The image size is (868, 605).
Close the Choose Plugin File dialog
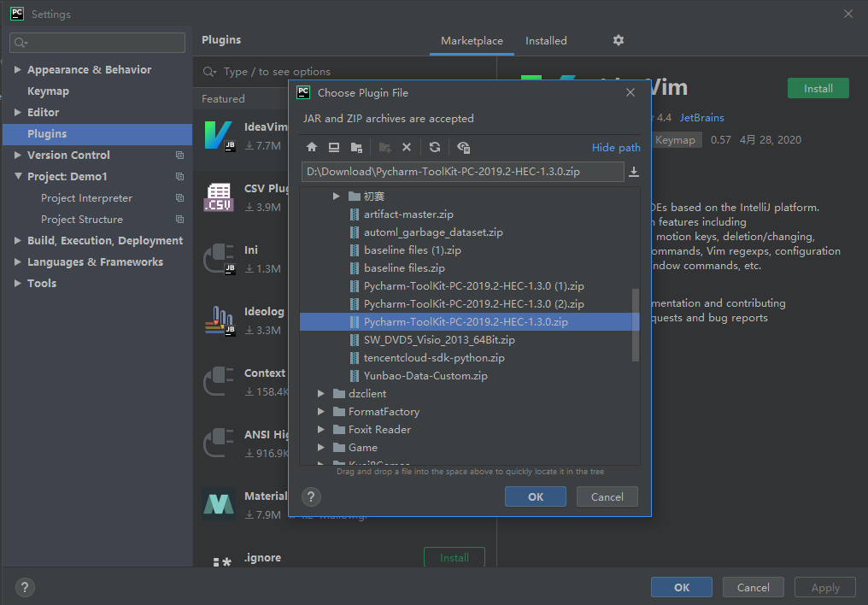[630, 92]
